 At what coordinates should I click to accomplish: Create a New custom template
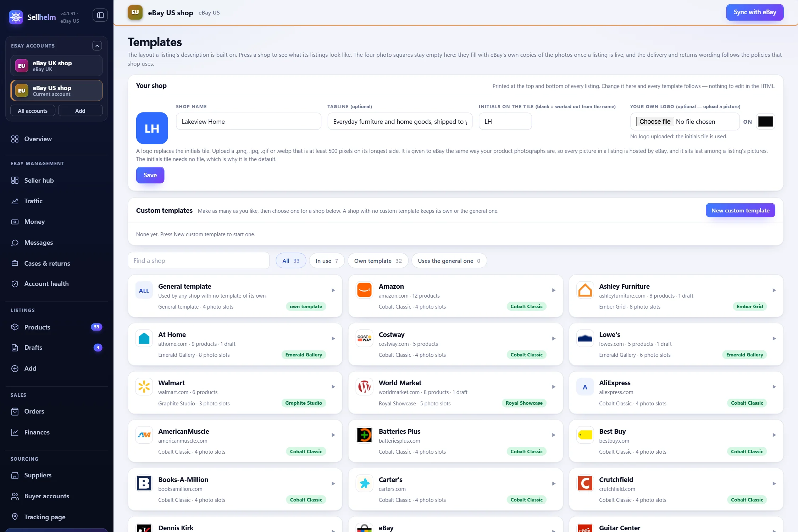(740, 210)
